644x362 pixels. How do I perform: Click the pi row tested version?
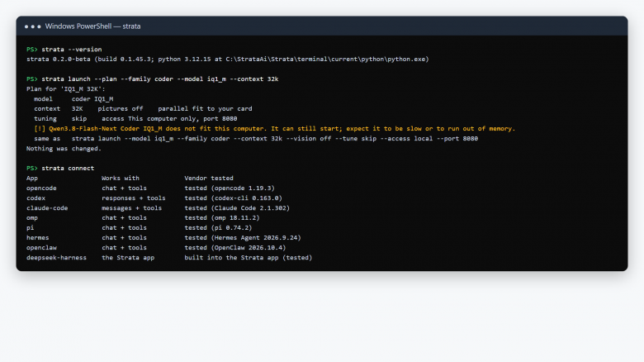(x=218, y=228)
